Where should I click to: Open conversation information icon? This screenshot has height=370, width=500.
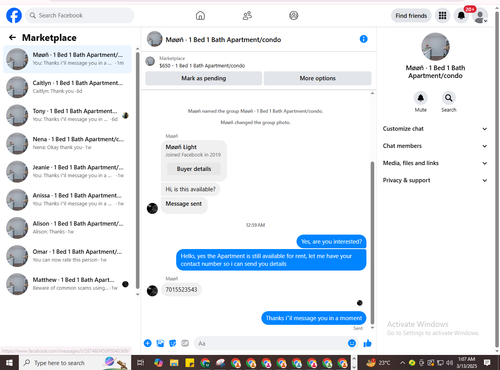pos(363,39)
